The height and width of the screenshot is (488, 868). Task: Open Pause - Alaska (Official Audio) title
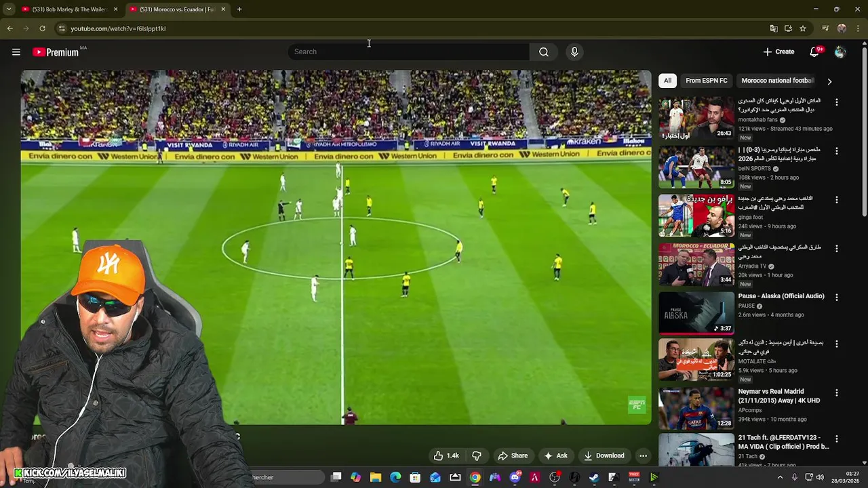[x=781, y=296]
